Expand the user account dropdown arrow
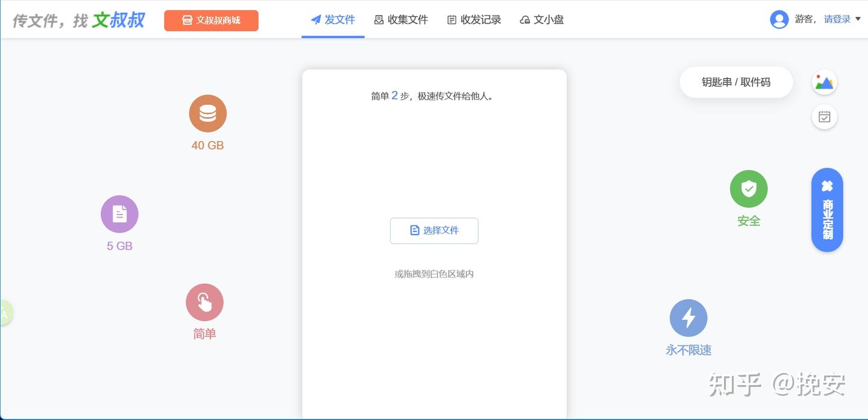Image resolution: width=868 pixels, height=420 pixels. [x=858, y=19]
